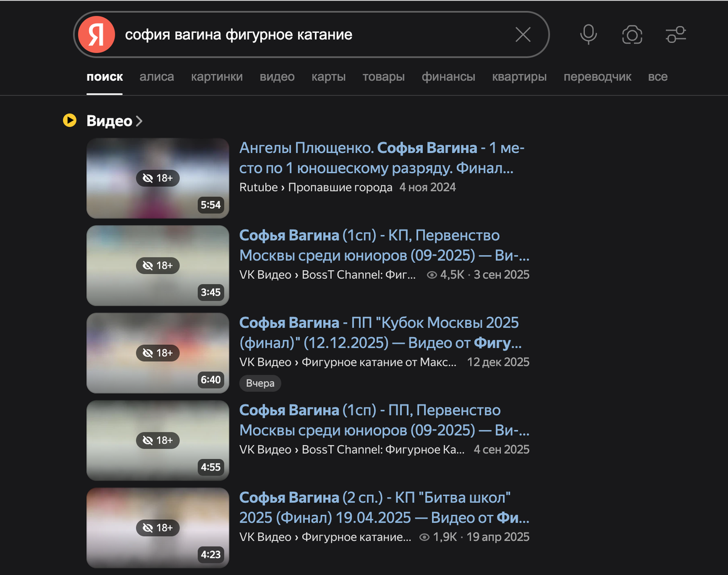Open КП Битва школ video link
728x575 pixels.
point(385,508)
